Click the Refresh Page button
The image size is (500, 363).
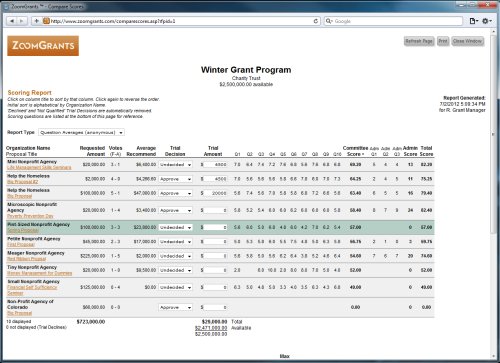419,41
